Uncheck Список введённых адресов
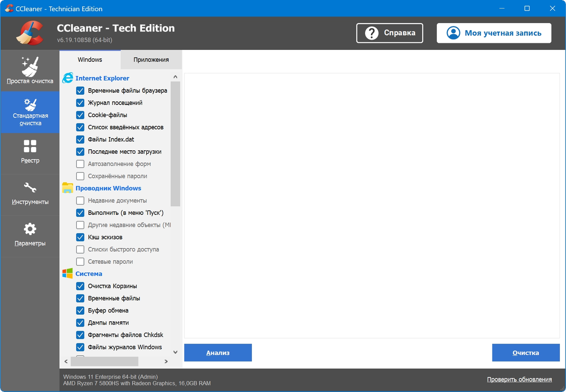 point(80,127)
